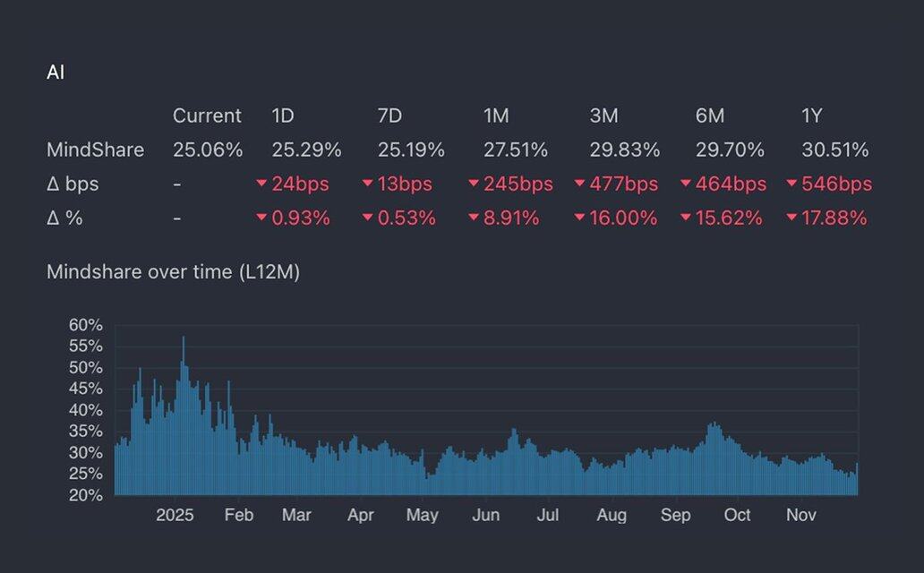Click the red down arrow beside 245bps
This screenshot has width=924, height=573.
(474, 184)
